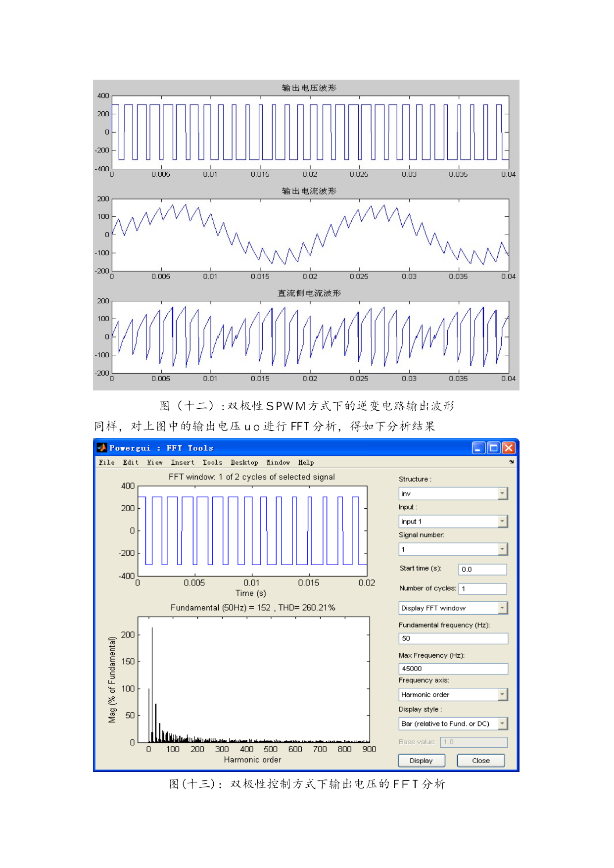Image resolution: width=614 pixels, height=868 pixels.
Task: Click the Close button in FFT Tools
Action: [481, 761]
